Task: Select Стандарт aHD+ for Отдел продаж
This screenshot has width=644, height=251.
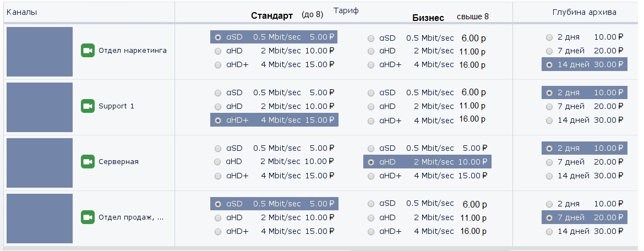Action: click(x=219, y=232)
